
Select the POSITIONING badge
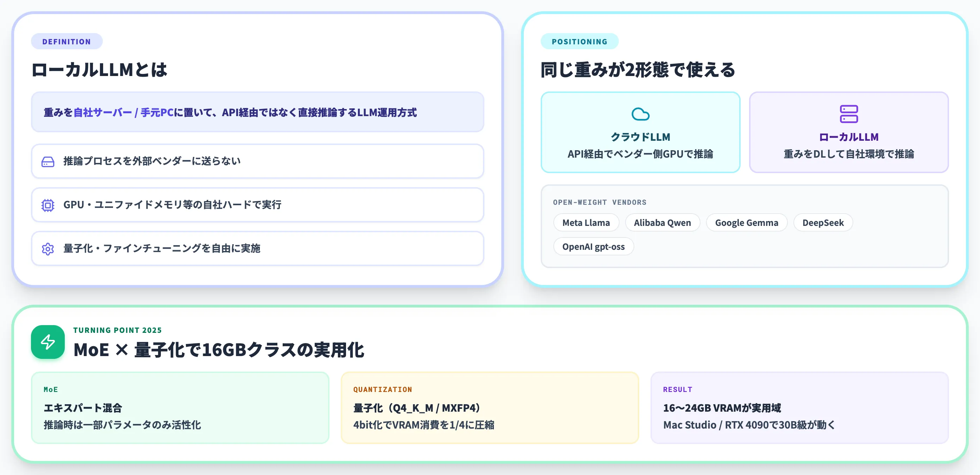pos(579,42)
